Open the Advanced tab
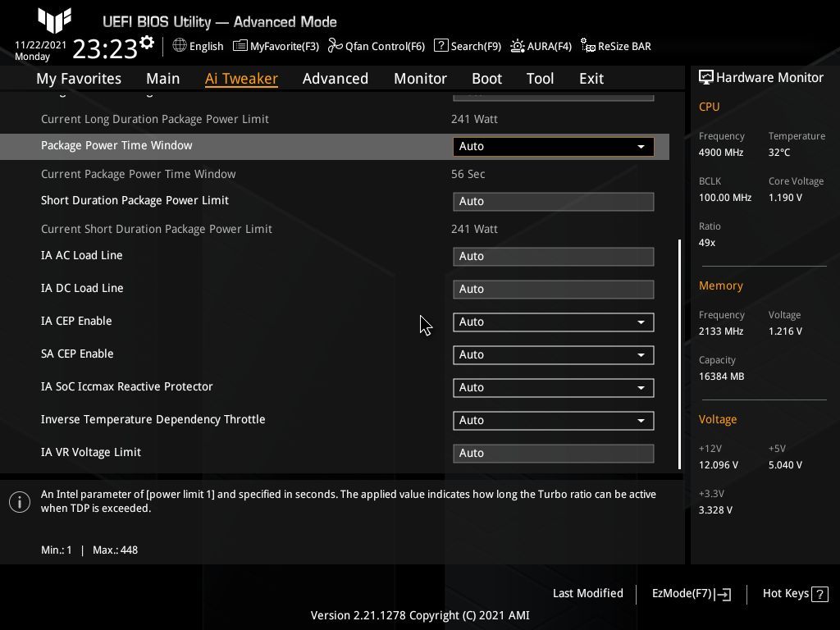This screenshot has height=630, width=840. tap(336, 78)
